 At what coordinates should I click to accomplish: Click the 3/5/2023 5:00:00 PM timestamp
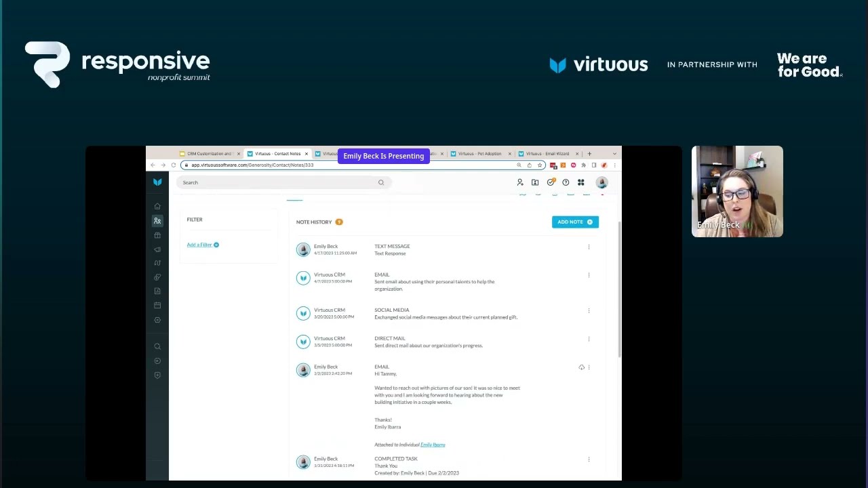click(333, 346)
